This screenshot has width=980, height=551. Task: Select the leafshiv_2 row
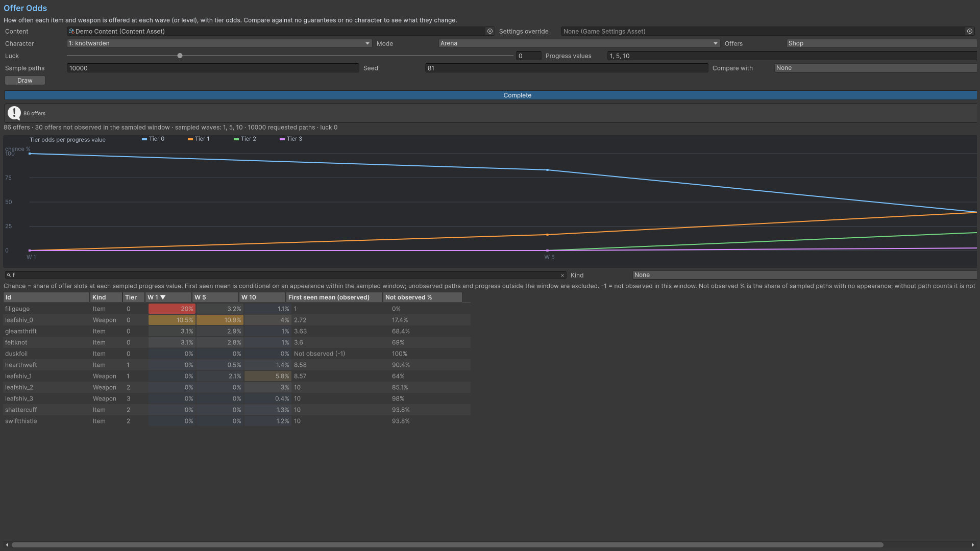point(237,387)
